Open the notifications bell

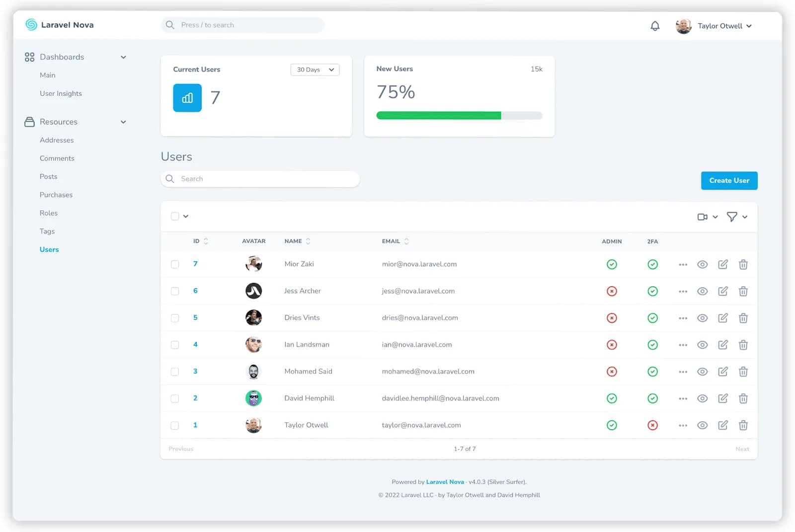pyautogui.click(x=655, y=26)
